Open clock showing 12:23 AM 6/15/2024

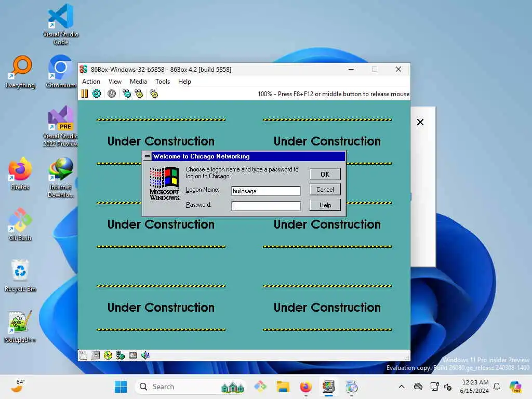coord(475,387)
